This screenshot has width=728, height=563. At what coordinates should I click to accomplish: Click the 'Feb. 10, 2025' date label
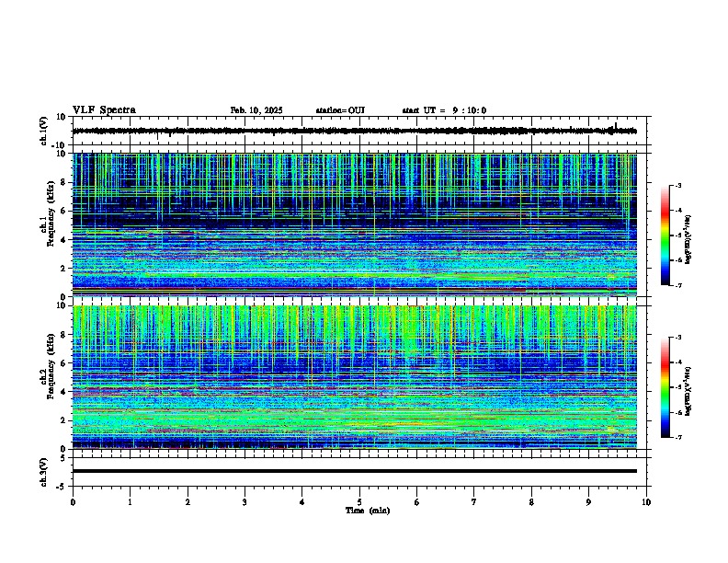(256, 110)
